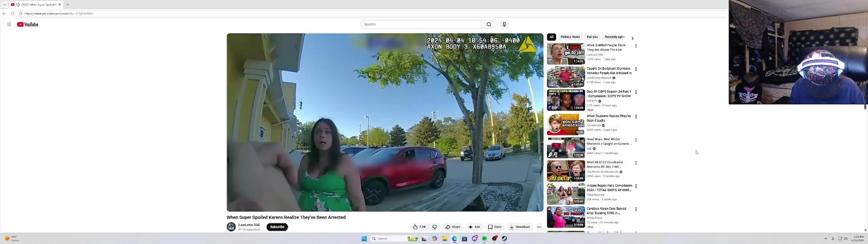
Task: Open more actions ellipsis under video
Action: [539, 227]
